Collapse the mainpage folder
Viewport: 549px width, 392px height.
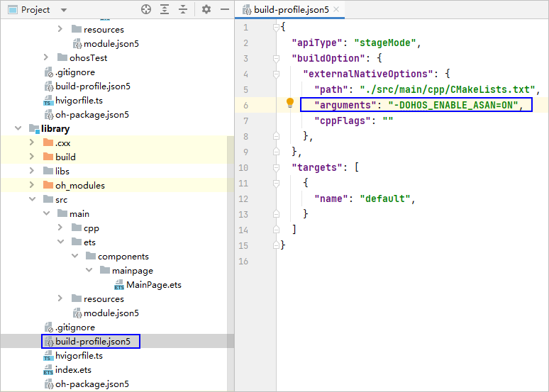(89, 271)
